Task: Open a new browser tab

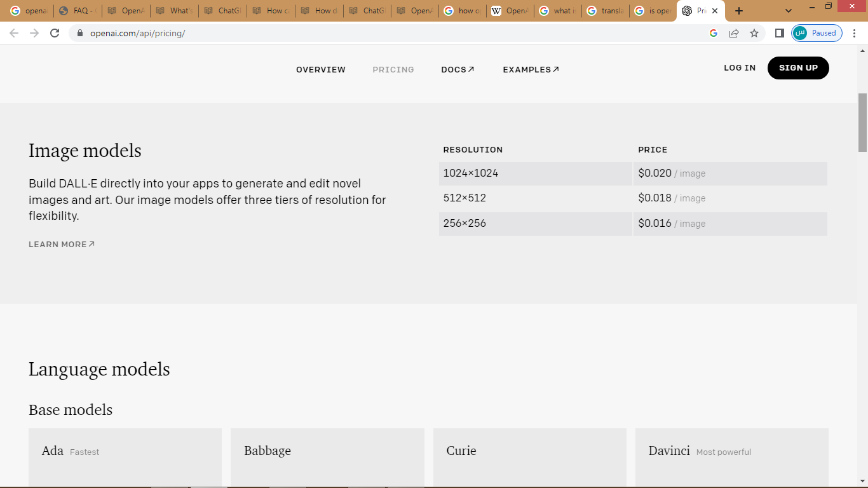Action: click(x=739, y=11)
